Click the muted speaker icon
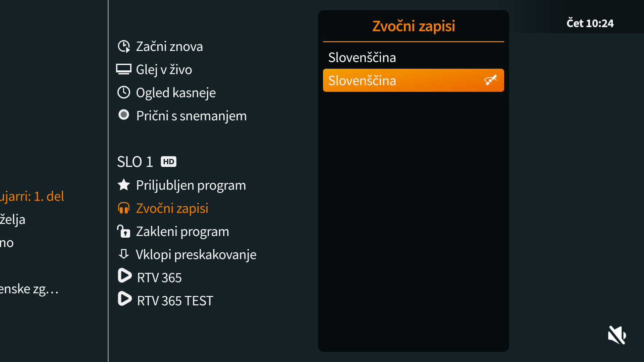Viewport: 644px width, 362px height. [617, 335]
